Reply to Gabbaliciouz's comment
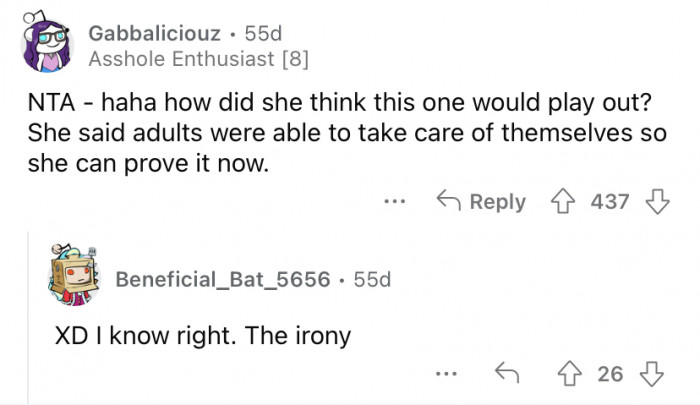Image resolution: width=700 pixels, height=405 pixels. [483, 202]
